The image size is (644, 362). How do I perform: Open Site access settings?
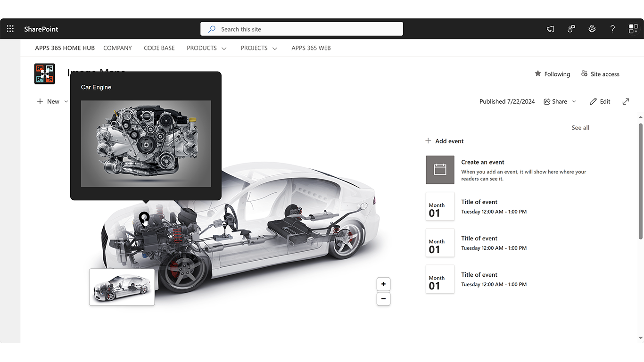click(x=600, y=74)
